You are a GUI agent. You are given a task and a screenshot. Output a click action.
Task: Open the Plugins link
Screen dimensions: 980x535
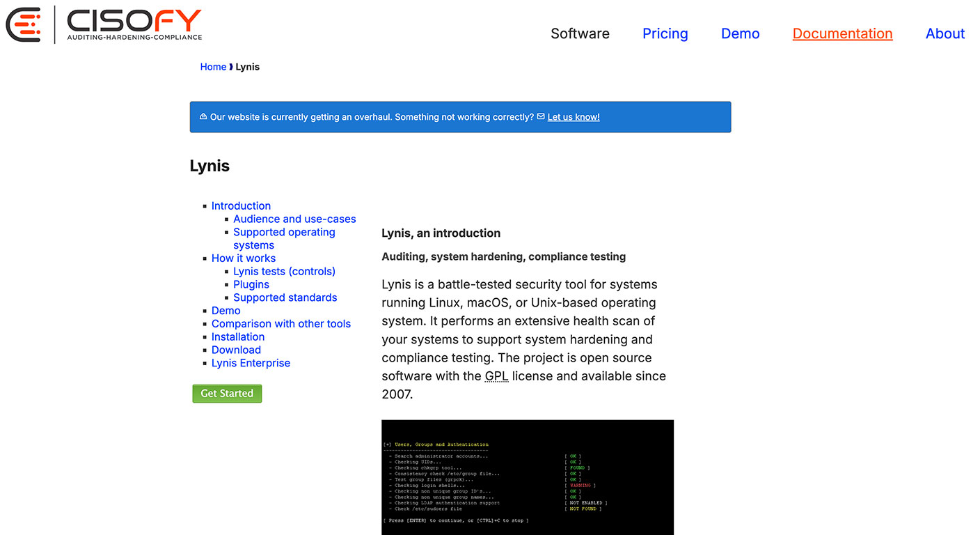251,284
